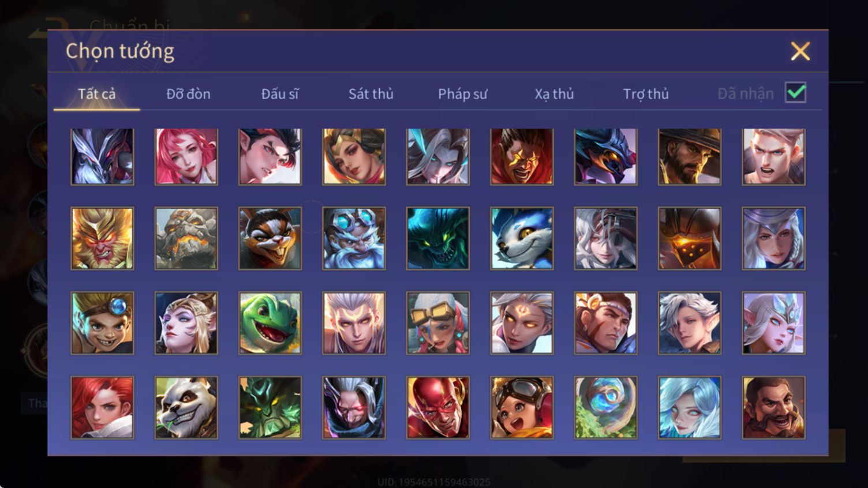Screen dimensions: 868x488
Task: Choose the white-bearded goggles dwarf hero
Action: (354, 238)
